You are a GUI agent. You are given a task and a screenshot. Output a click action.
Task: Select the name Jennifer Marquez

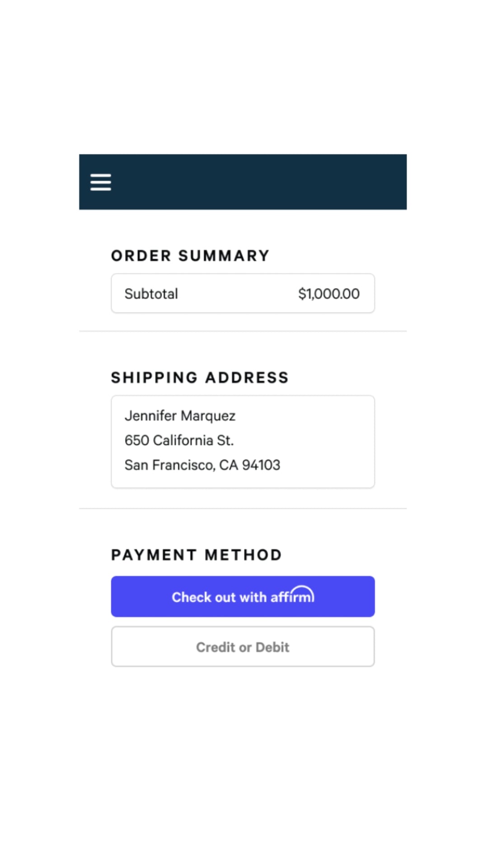[x=180, y=415]
